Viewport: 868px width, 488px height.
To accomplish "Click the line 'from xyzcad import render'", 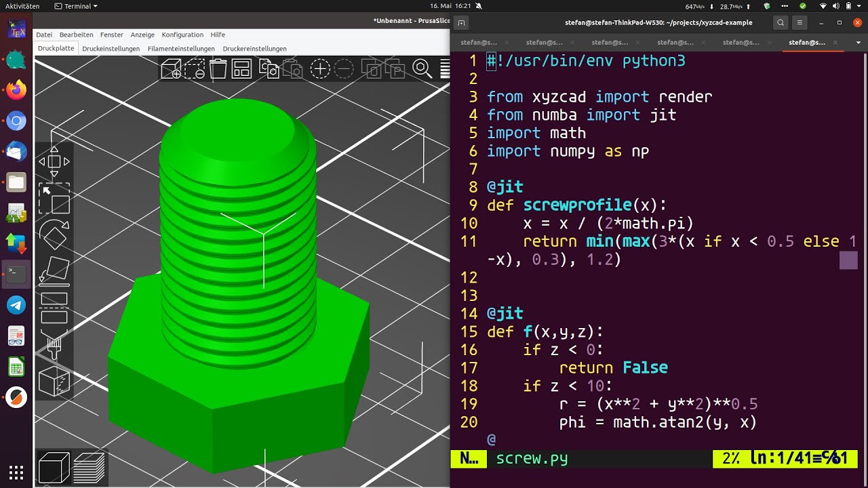I will click(x=599, y=97).
